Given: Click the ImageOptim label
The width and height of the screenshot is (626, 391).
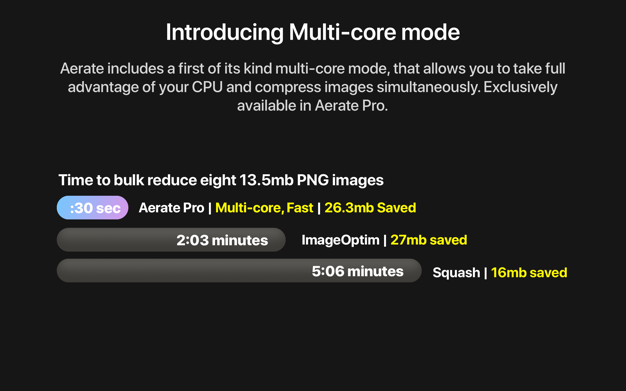Looking at the screenshot, I should (x=340, y=240).
